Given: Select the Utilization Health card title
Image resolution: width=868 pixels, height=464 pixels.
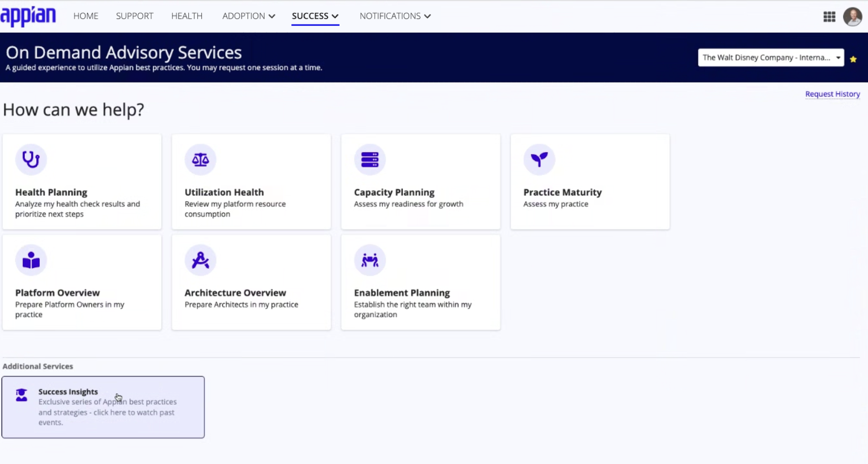Looking at the screenshot, I should [x=224, y=192].
